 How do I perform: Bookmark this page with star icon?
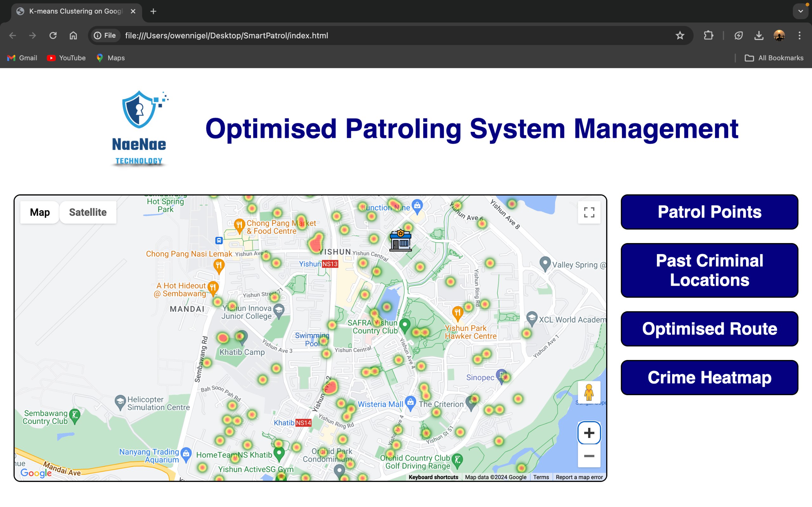point(680,35)
